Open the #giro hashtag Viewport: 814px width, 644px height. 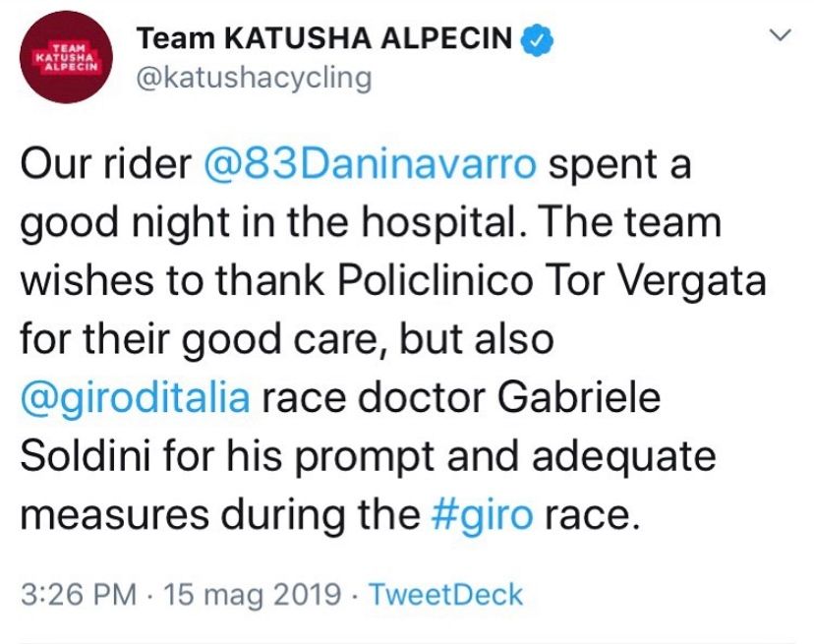(x=483, y=515)
